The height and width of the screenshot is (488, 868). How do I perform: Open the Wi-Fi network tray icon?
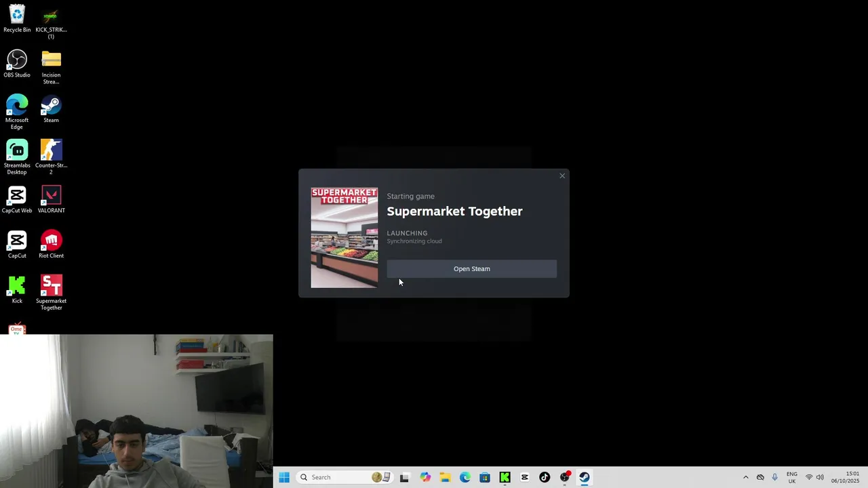(809, 477)
